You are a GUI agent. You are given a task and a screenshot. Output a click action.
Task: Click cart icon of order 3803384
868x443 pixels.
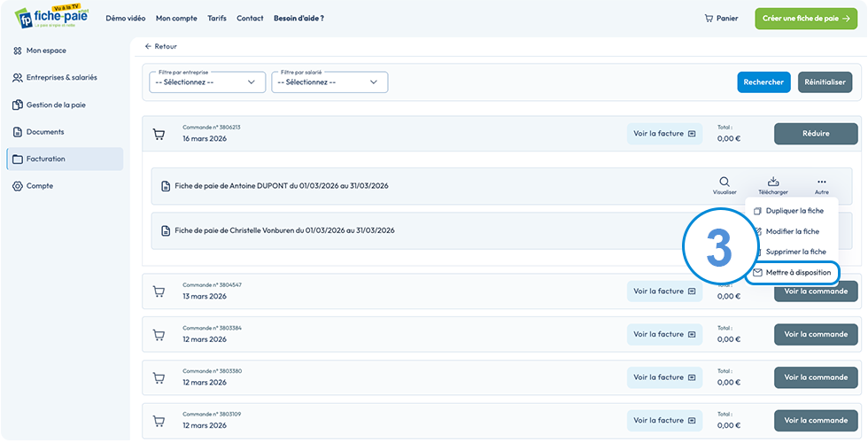tap(159, 335)
